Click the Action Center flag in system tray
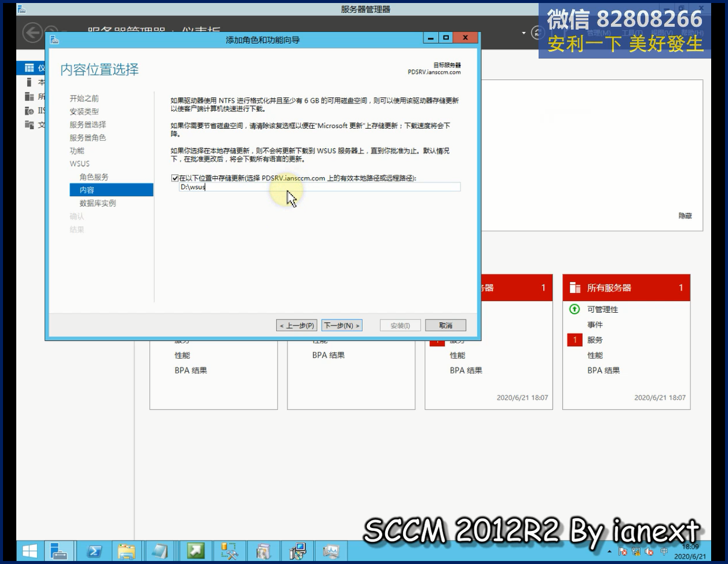This screenshot has width=728, height=564. (623, 551)
